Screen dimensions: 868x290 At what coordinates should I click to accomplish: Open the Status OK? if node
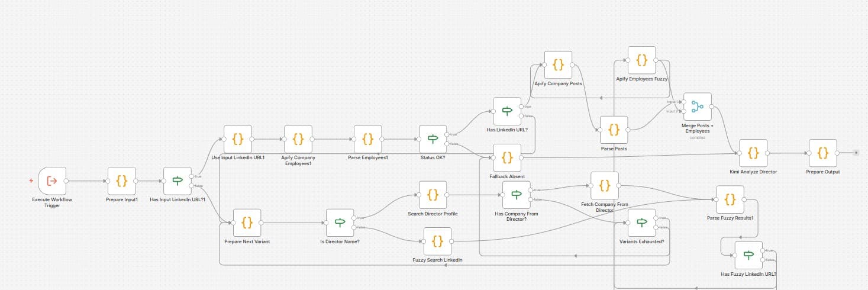[433, 139]
